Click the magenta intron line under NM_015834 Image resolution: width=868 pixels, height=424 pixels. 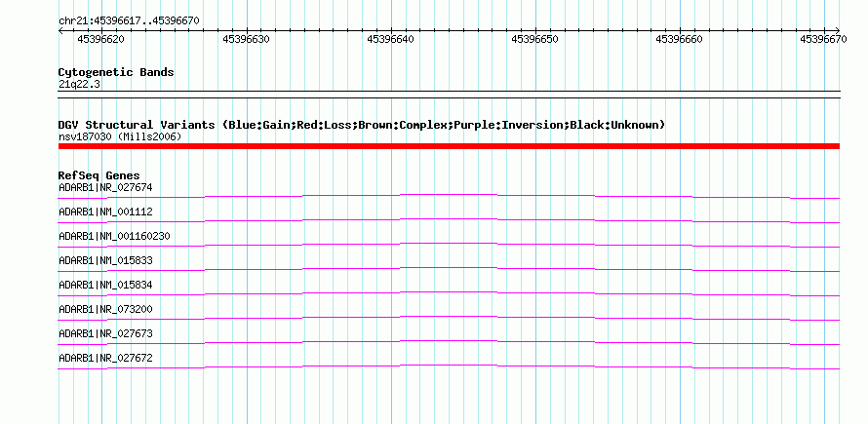(x=449, y=292)
